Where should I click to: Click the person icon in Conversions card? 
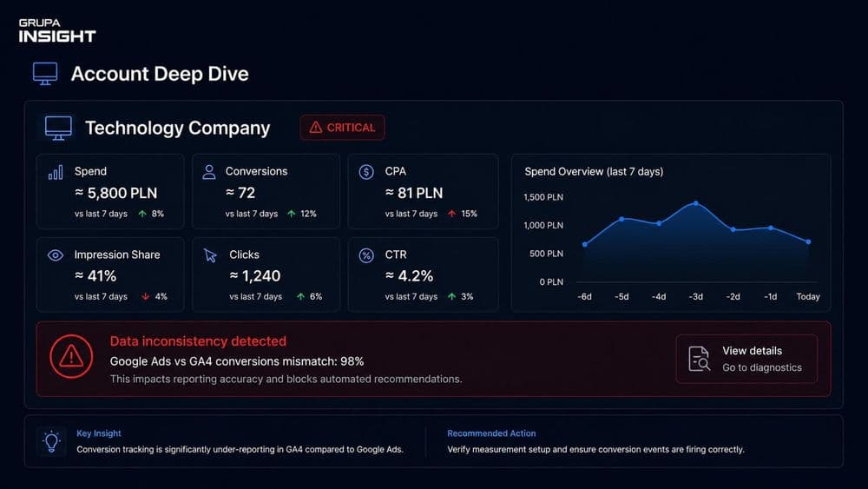click(x=208, y=172)
